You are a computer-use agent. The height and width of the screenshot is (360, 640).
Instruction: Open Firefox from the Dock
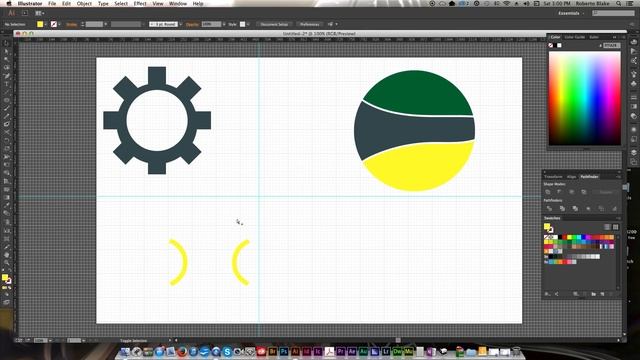click(x=182, y=351)
